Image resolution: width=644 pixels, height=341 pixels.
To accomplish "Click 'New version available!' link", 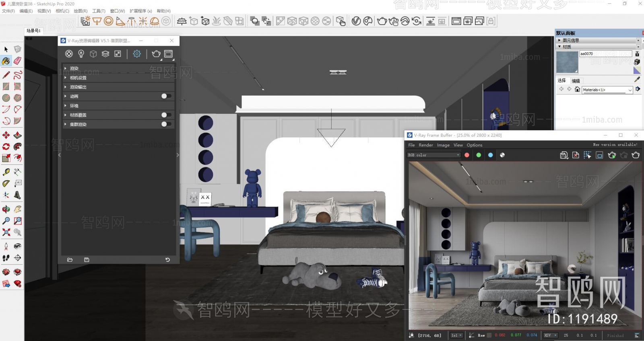I will [x=615, y=144].
